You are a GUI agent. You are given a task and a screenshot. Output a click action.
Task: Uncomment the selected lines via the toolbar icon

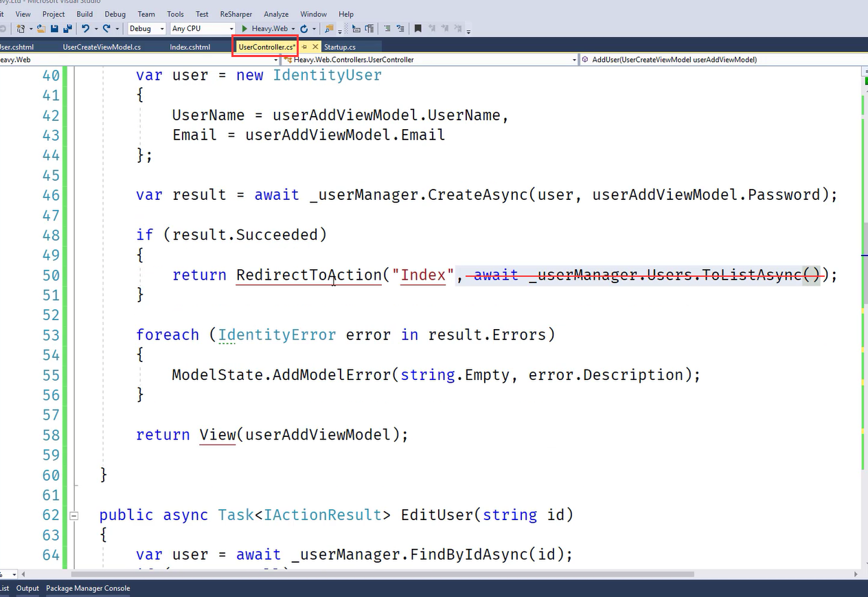(x=400, y=29)
